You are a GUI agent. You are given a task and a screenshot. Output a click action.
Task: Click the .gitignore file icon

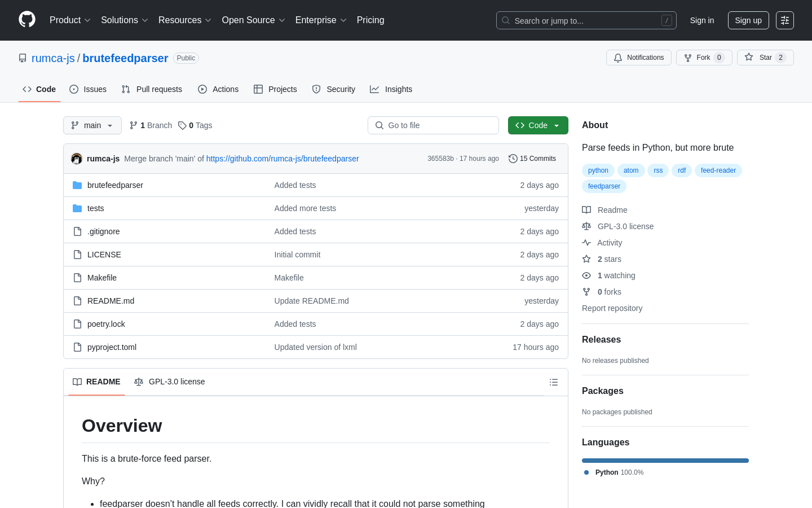[x=77, y=231]
